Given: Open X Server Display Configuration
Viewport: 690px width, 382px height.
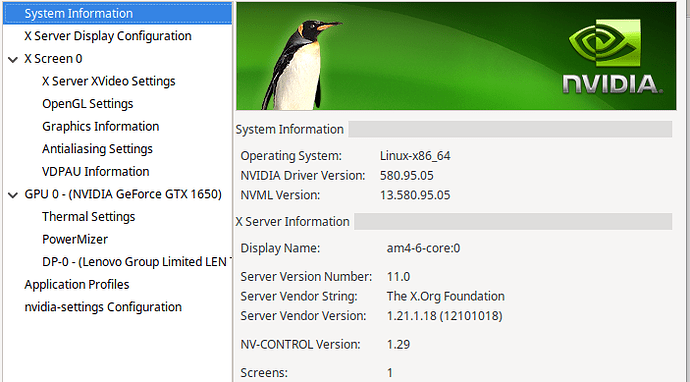Looking at the screenshot, I should (108, 36).
